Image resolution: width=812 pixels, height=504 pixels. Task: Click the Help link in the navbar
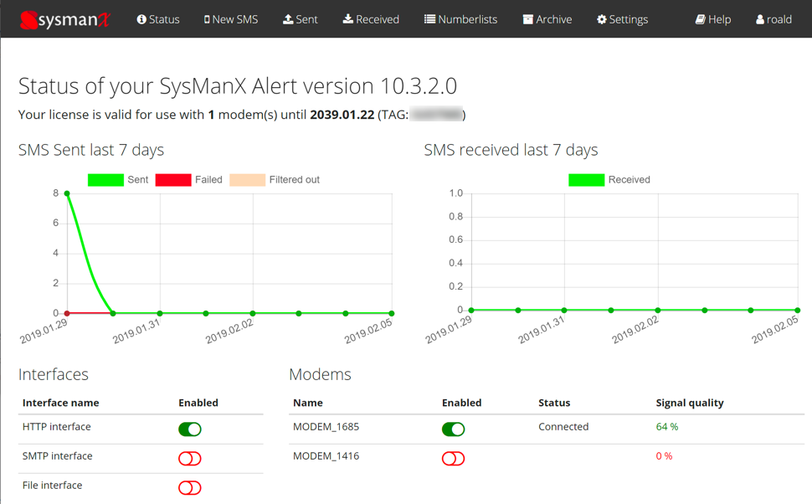coord(712,18)
